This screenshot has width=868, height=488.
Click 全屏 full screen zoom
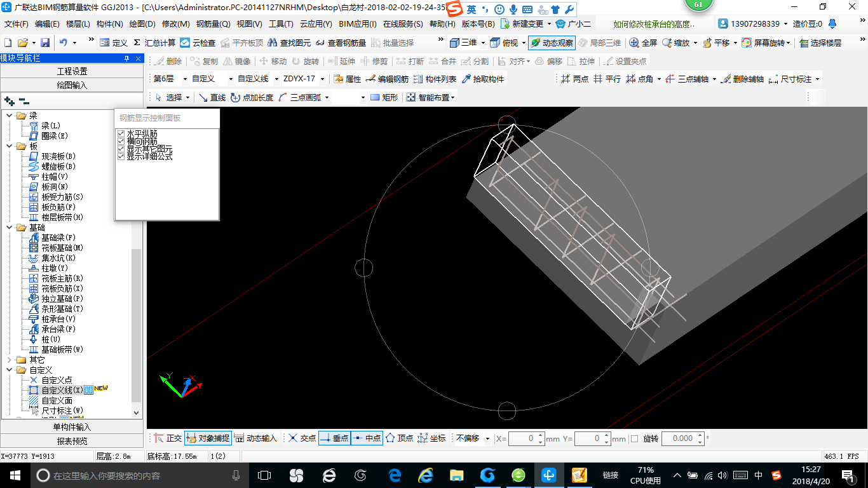pyautogui.click(x=643, y=43)
